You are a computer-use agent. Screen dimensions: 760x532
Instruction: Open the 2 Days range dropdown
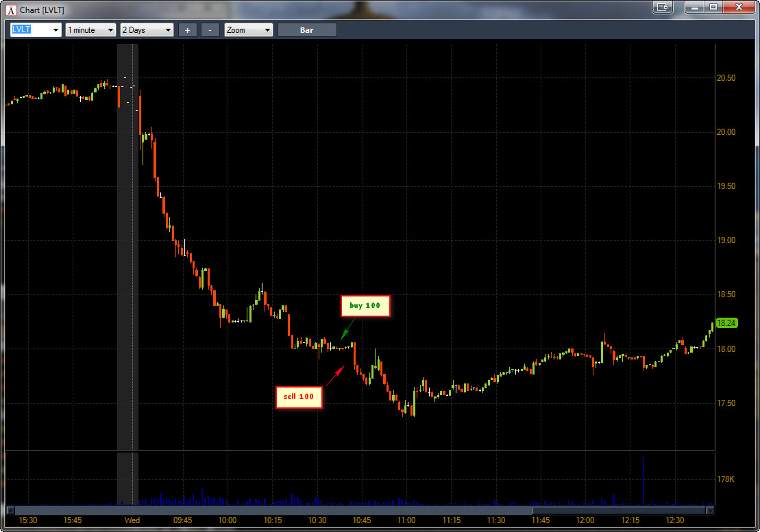[x=147, y=30]
